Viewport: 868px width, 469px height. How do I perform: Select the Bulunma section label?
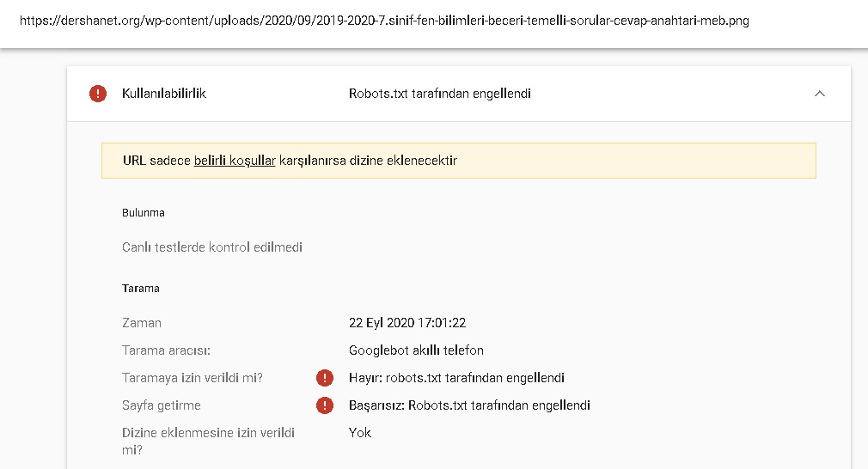pos(144,213)
